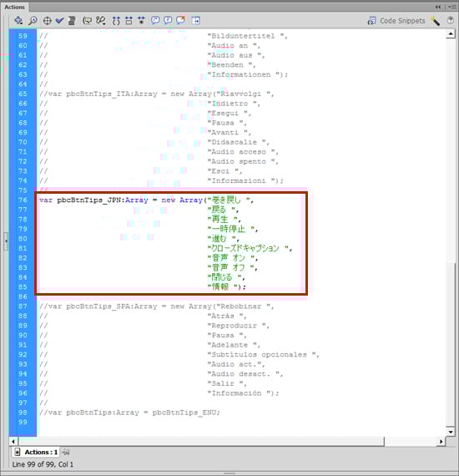This screenshot has height=476, width=459.
Task: Expand the left side toolbox arrow
Action: 6,241
